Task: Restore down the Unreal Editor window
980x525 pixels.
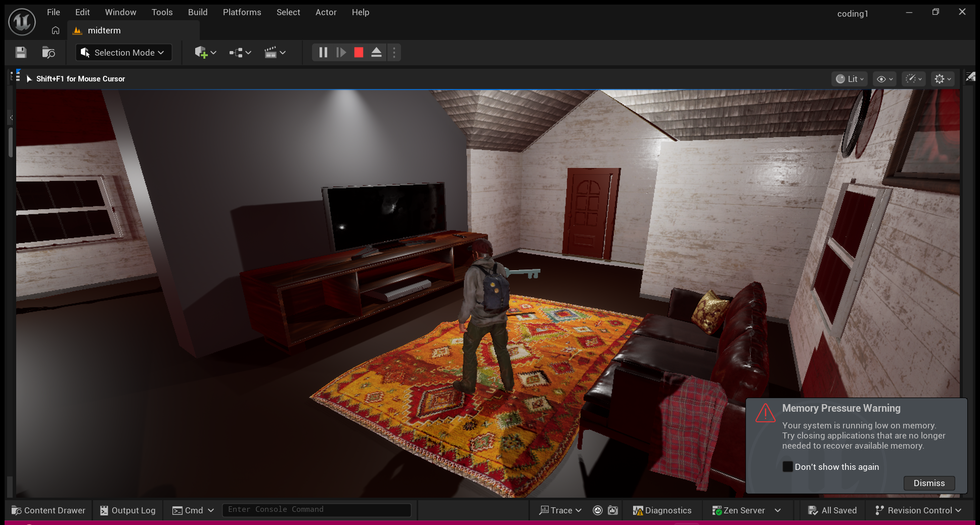Action: click(936, 12)
